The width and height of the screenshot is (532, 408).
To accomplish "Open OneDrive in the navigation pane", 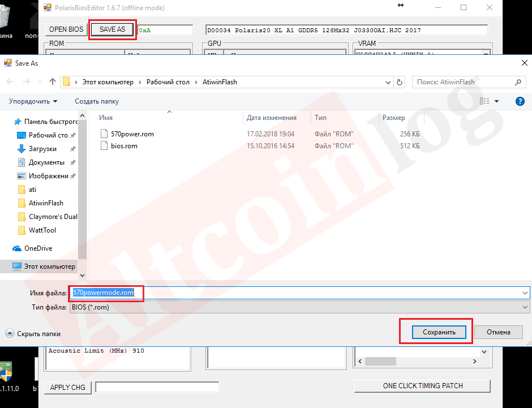I will (38, 248).
